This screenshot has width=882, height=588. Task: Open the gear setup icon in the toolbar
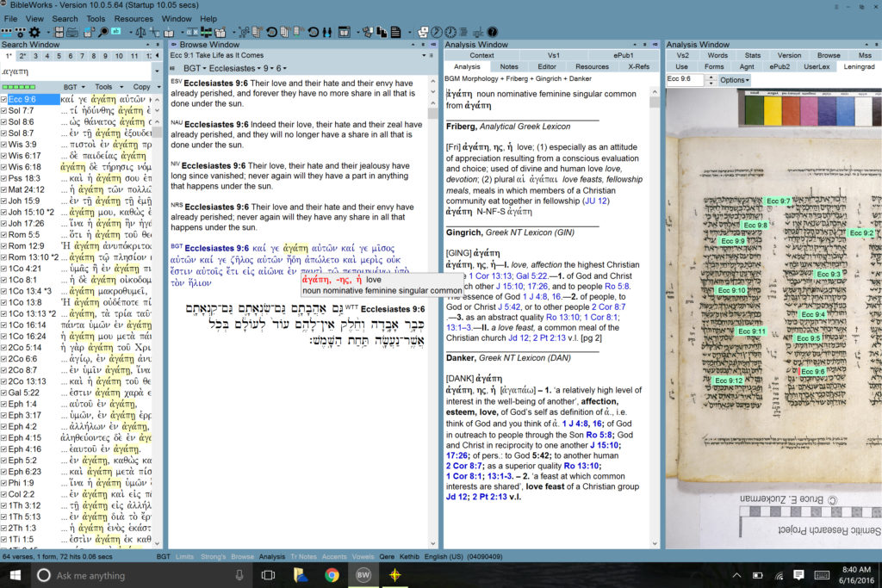pyautogui.click(x=34, y=32)
